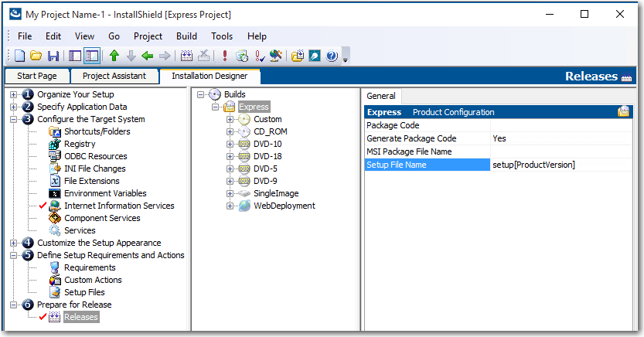The image size is (644, 337).
Task: Select the General tab in properties
Action: coord(380,96)
